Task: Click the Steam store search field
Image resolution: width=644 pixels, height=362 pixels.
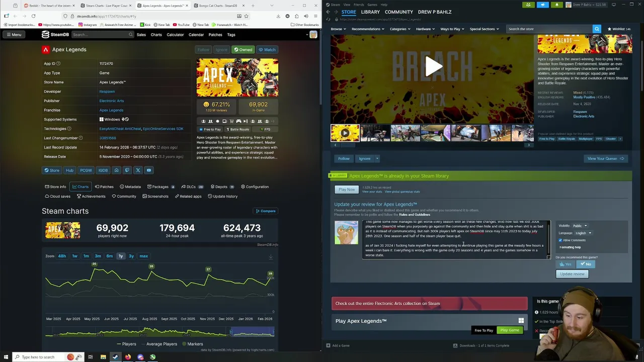Action: tap(549, 29)
